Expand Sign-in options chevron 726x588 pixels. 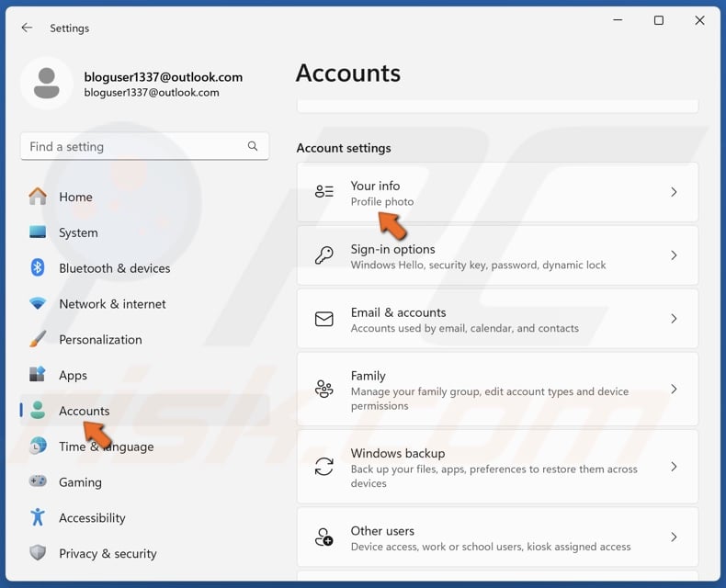(675, 255)
